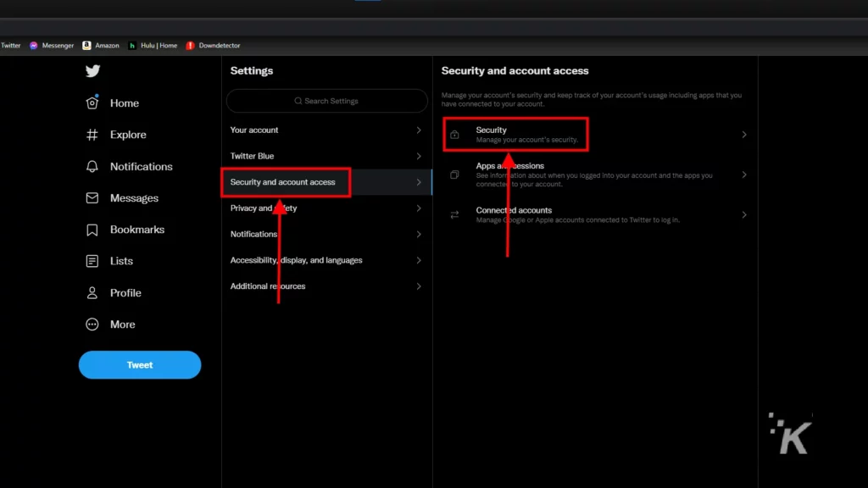Open Lists label in sidebar

pyautogui.click(x=121, y=261)
